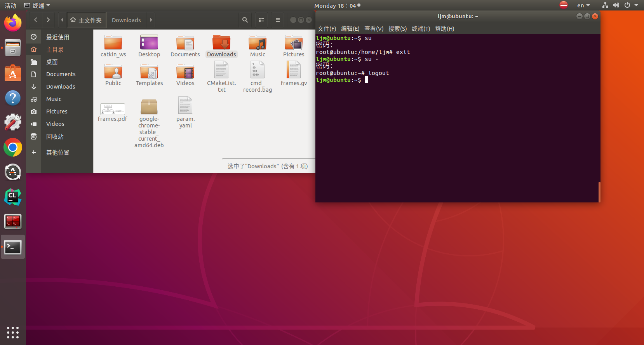Select the Videos folder in file grid

pyautogui.click(x=185, y=75)
